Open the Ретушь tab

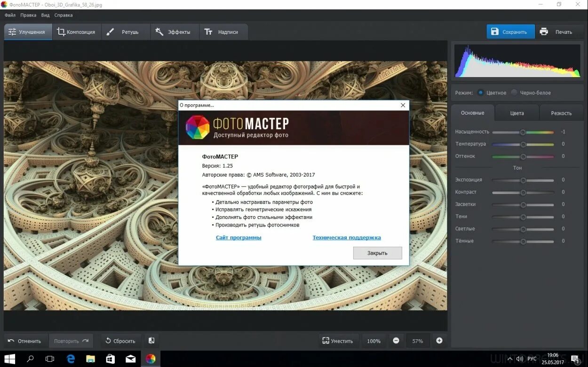coord(125,32)
